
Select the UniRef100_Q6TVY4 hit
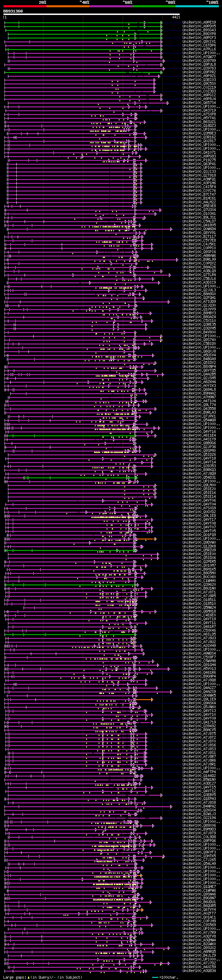199,910
